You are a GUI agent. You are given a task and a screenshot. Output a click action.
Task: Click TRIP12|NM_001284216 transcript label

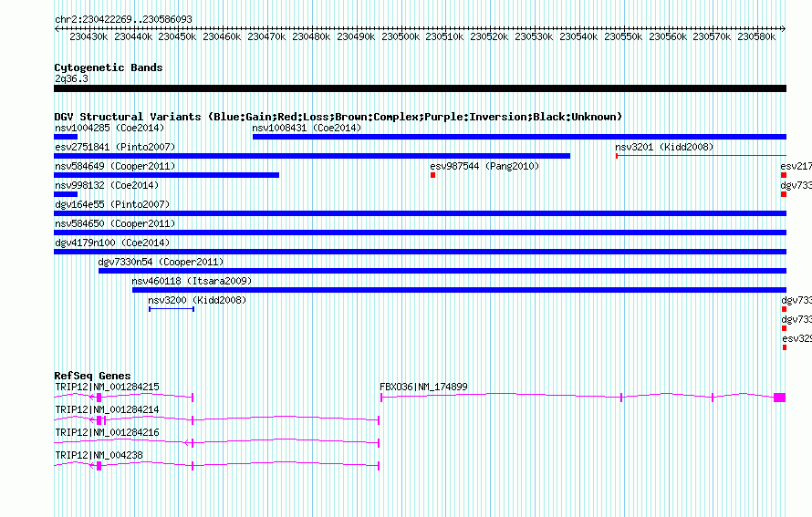click(107, 432)
